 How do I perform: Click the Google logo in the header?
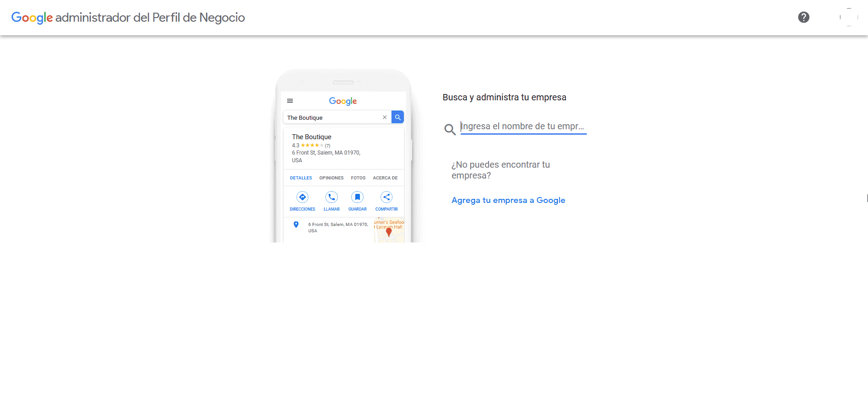[x=32, y=18]
